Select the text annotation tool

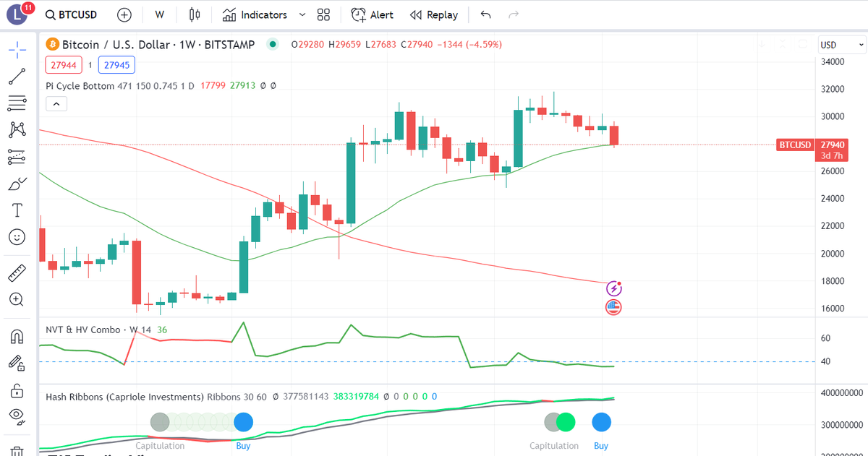pyautogui.click(x=17, y=210)
